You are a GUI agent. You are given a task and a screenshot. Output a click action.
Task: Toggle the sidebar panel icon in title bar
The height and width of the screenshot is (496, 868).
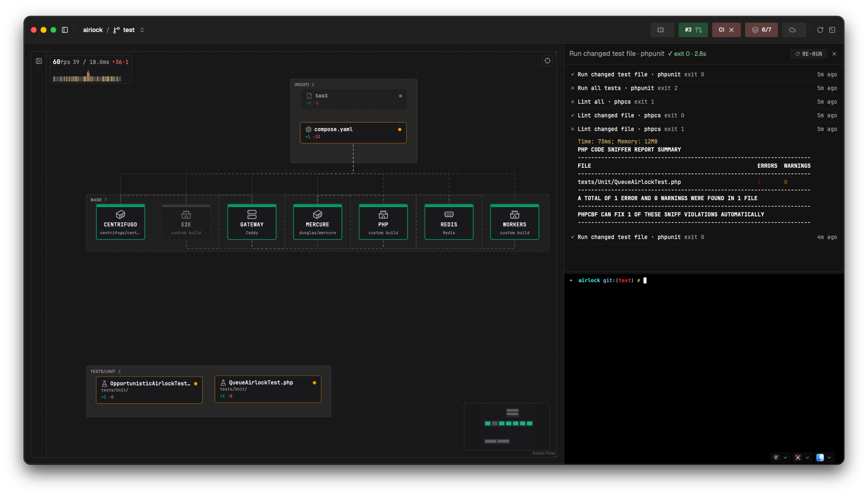(65, 30)
